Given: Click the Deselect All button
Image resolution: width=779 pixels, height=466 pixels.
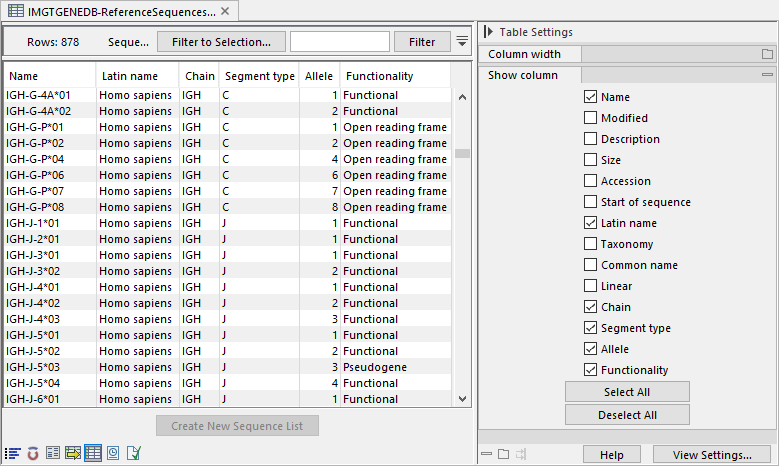Looking at the screenshot, I should 627,415.
